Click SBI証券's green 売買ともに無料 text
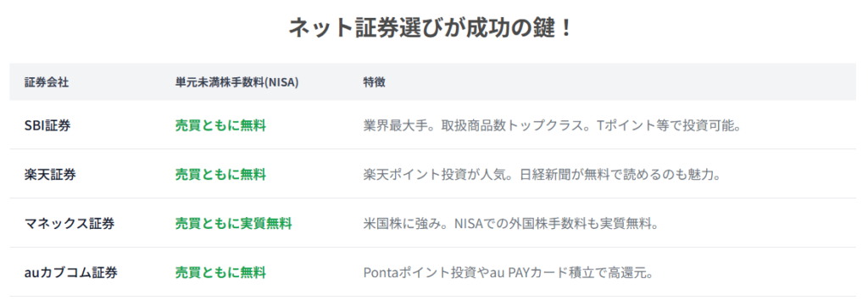Screen dimensions: 868x307 (x=220, y=126)
